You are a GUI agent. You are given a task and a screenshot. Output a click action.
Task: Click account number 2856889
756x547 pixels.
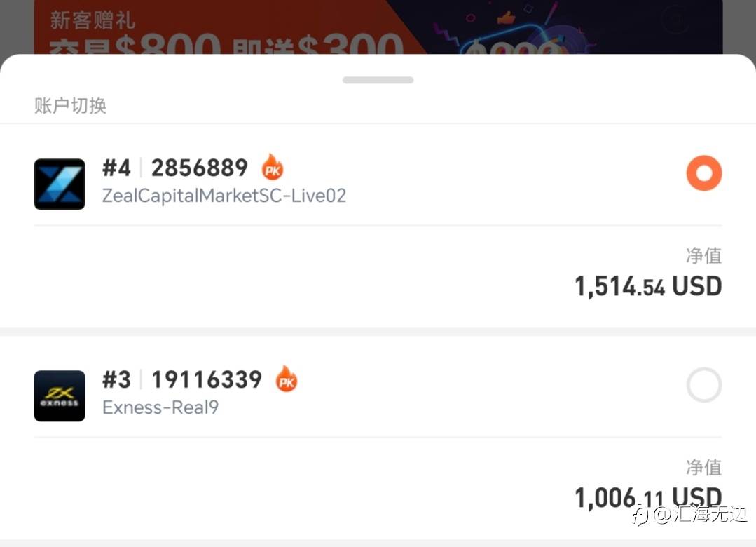tap(199, 168)
